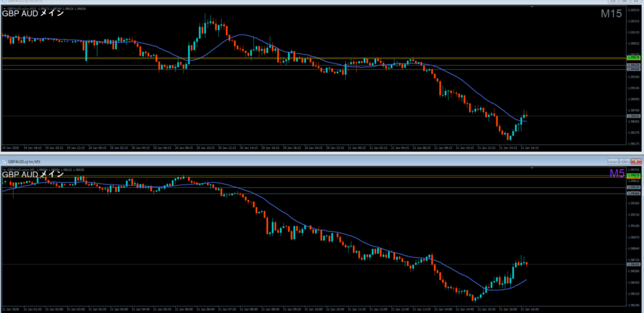Image resolution: width=644 pixels, height=313 pixels.
Task: Click the current price tag on M15 axis
Action: [x=633, y=116]
